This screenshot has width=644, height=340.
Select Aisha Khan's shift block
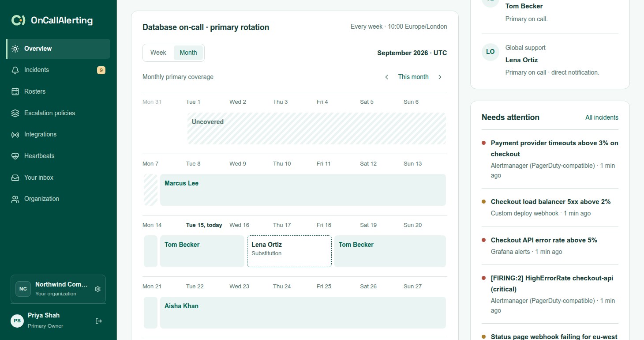click(x=303, y=313)
